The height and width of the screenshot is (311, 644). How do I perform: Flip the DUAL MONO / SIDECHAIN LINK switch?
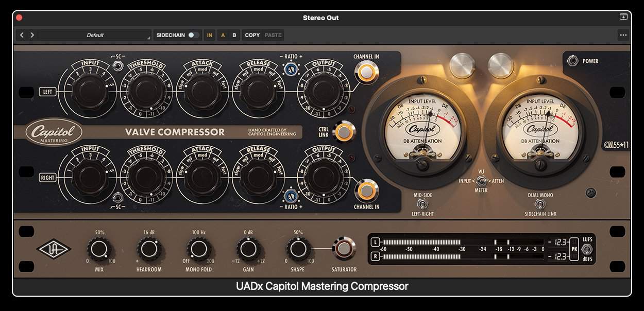pyautogui.click(x=540, y=204)
